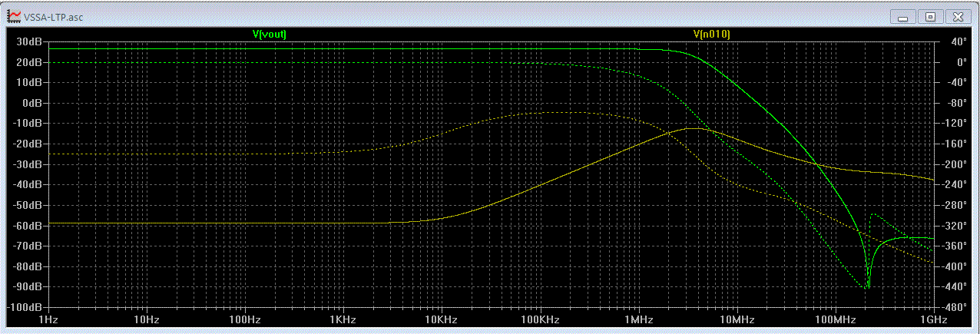Minimize the VSSA-LTP.asc plot window

coord(903,16)
